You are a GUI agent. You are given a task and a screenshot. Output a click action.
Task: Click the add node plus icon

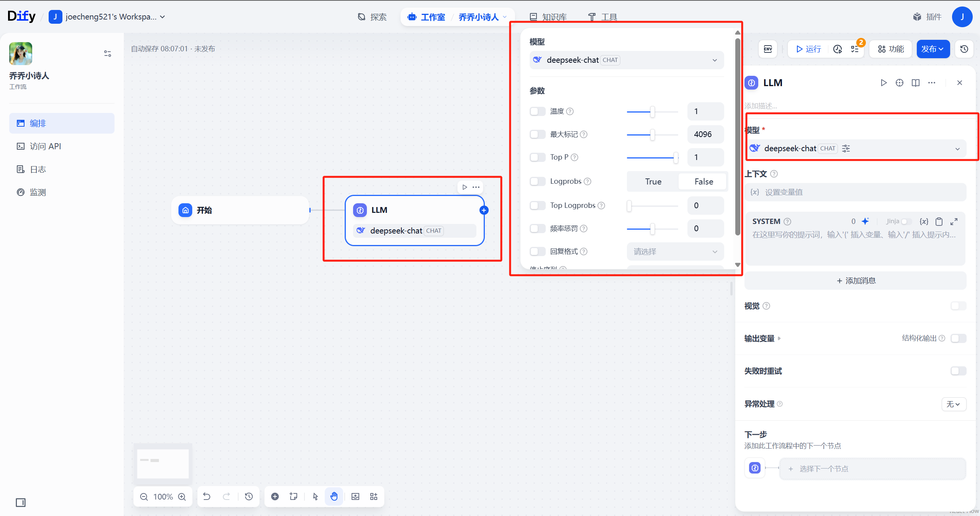click(x=275, y=496)
